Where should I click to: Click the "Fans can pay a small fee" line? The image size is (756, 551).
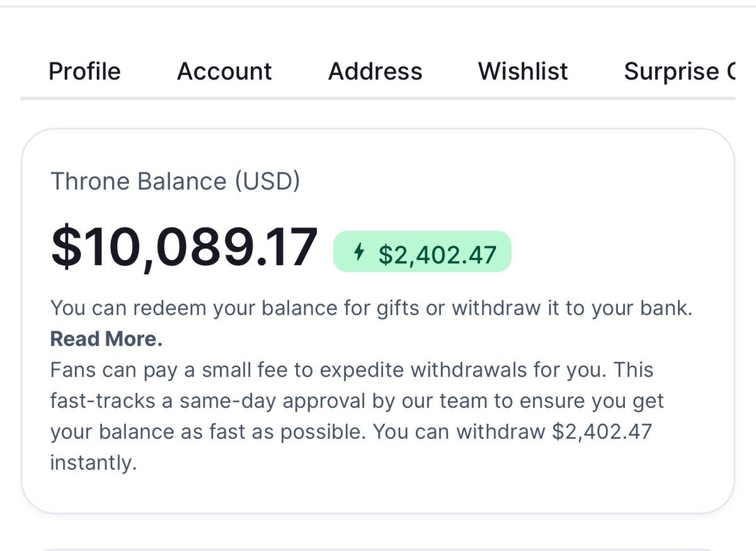353,370
